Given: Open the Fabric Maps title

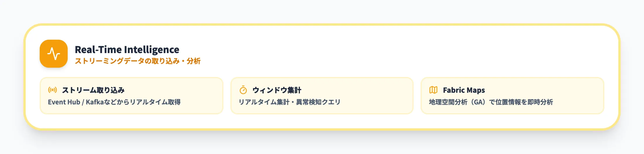Looking at the screenshot, I should (x=464, y=90).
